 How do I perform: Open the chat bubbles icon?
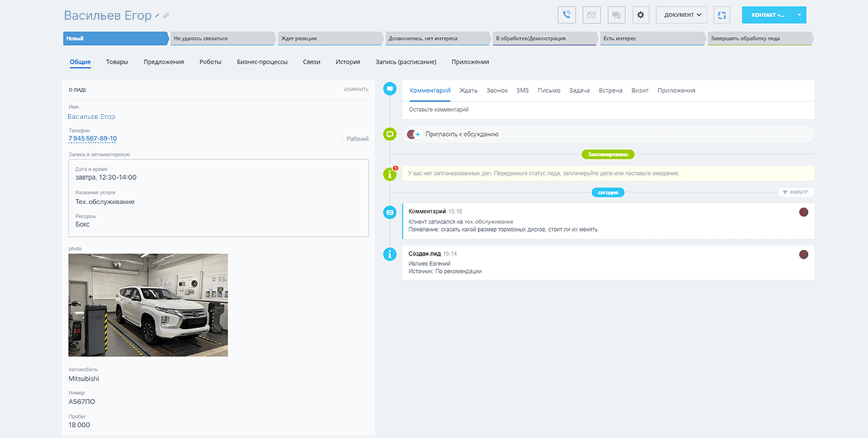(616, 15)
